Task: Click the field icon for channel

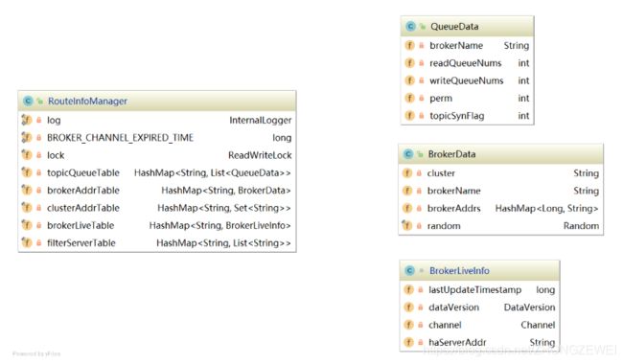Action: (409, 325)
